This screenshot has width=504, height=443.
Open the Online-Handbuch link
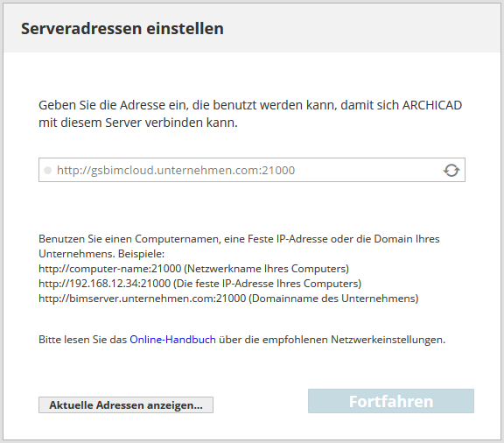tap(172, 340)
